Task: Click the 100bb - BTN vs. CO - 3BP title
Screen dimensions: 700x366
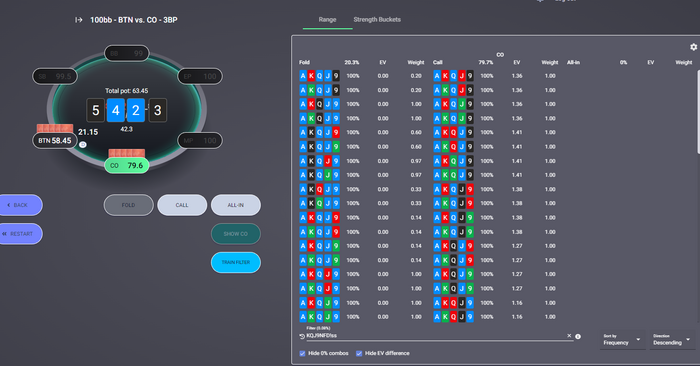Action: pos(133,20)
